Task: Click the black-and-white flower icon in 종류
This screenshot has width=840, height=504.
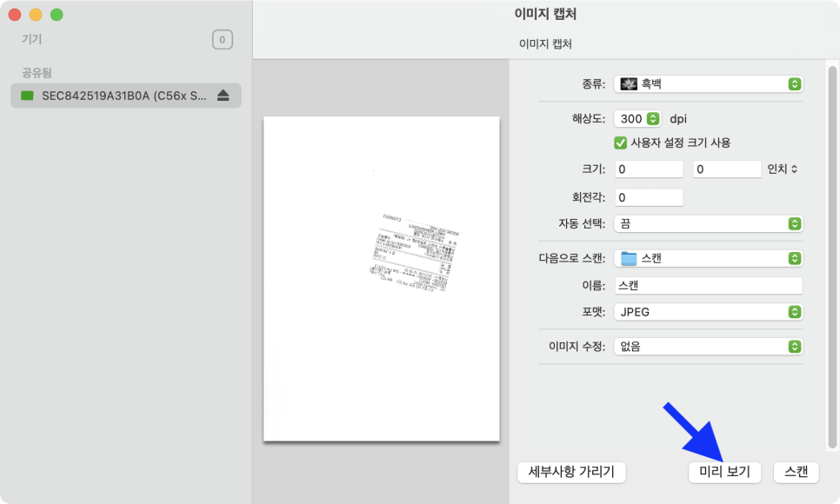Action: tap(629, 84)
